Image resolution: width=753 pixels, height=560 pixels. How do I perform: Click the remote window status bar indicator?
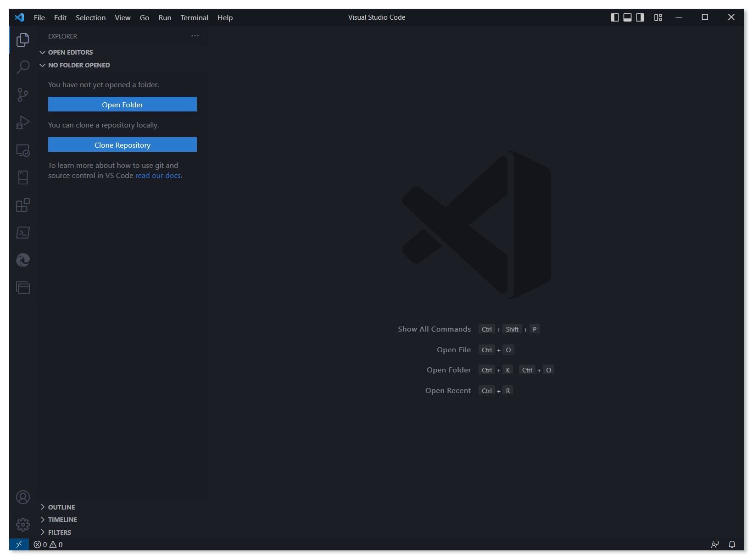click(x=19, y=544)
